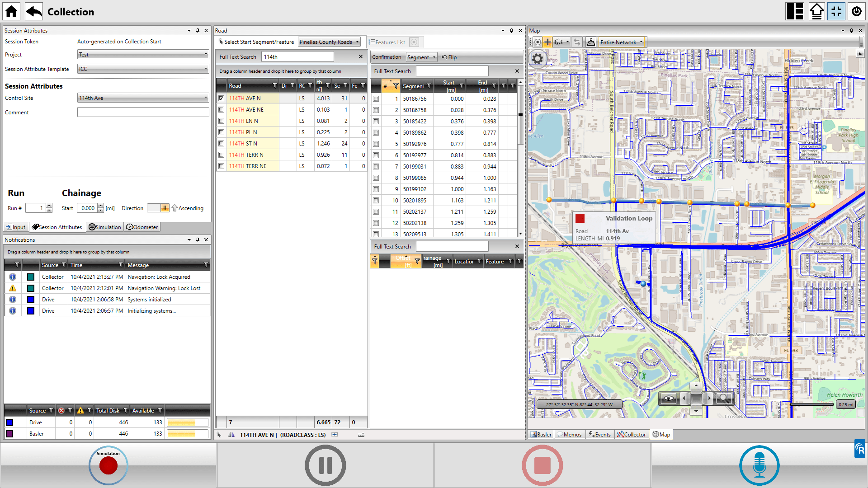Toggle the eye visibility icon on map
868x488 pixels.
point(668,399)
